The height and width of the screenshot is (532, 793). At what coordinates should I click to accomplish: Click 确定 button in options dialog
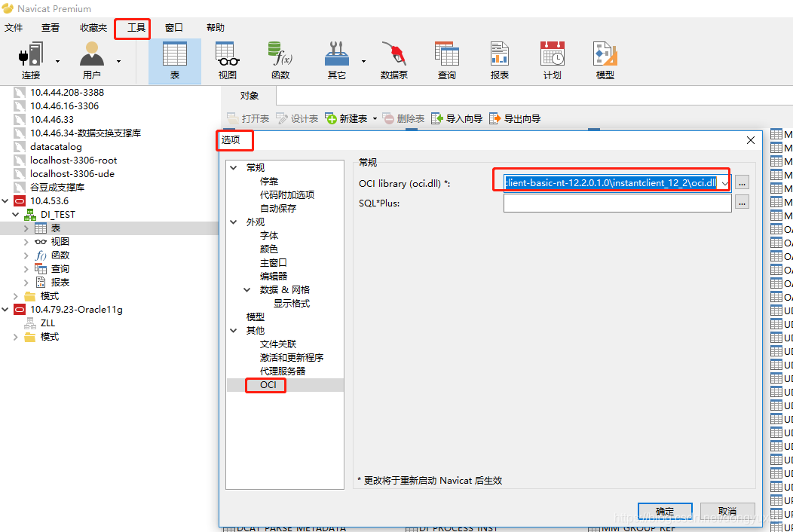click(665, 511)
